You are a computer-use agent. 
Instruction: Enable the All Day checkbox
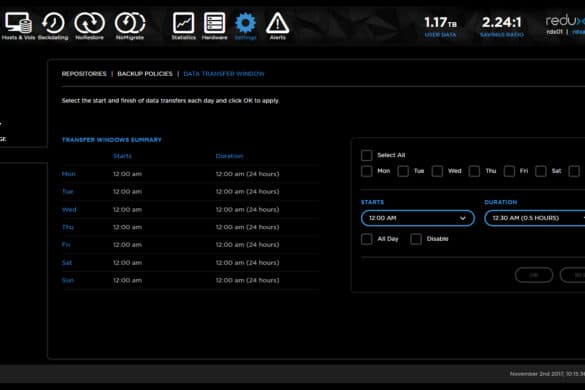point(367,239)
